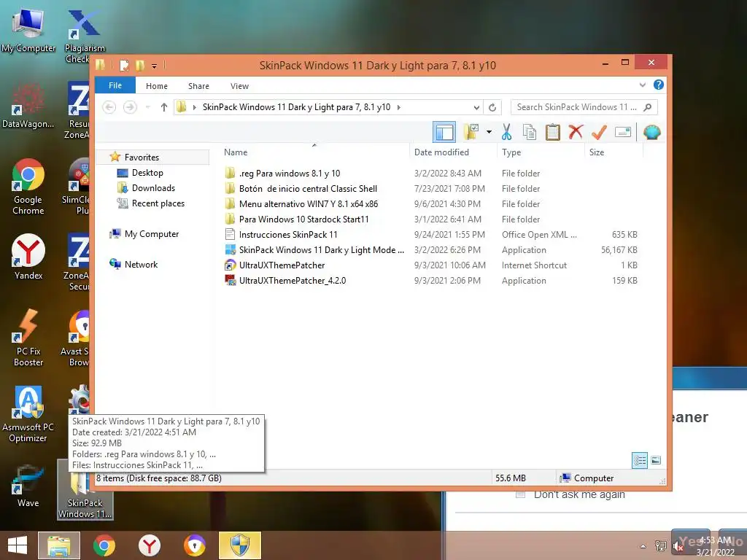Click the Yandex desktop shortcut
This screenshot has height=560, width=747.
coord(28,257)
